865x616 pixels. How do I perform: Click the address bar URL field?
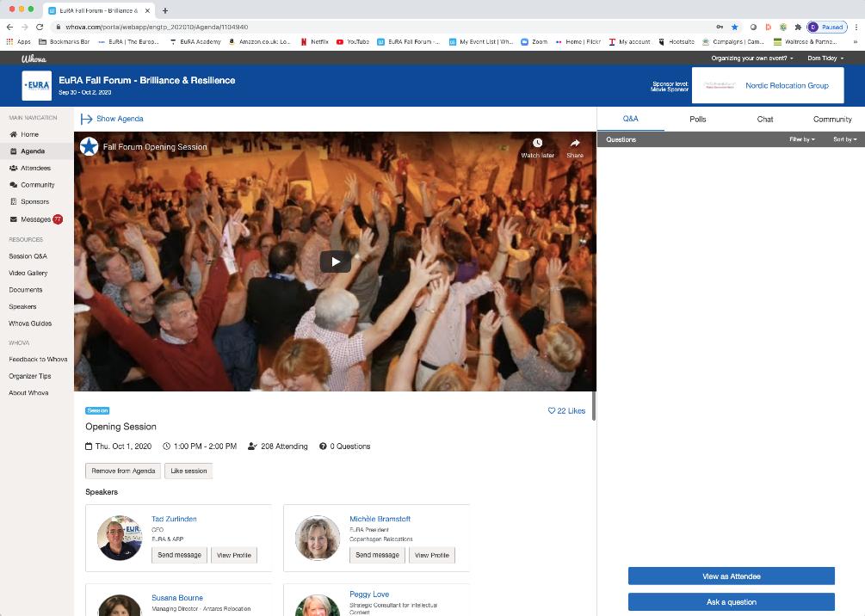point(386,27)
